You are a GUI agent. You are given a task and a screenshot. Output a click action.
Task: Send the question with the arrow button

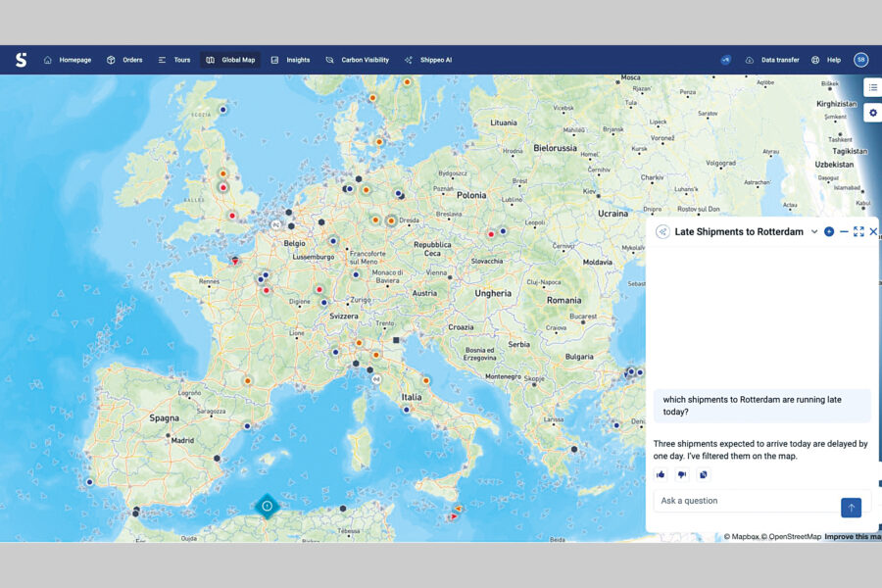(x=851, y=507)
